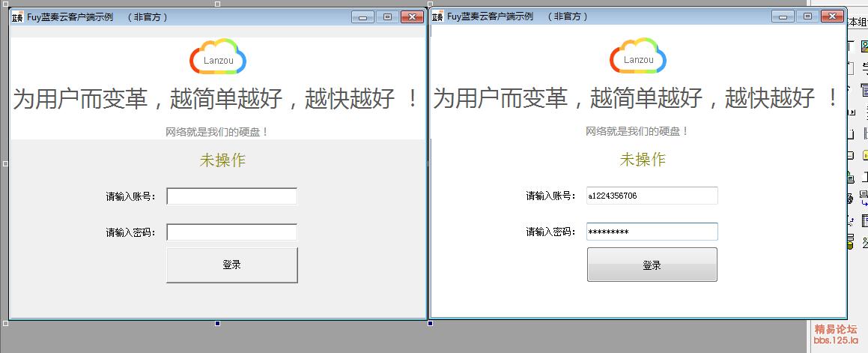Click the Lanzou cloud logo in right window
Image resolution: width=868 pixels, height=353 pixels.
(x=638, y=56)
